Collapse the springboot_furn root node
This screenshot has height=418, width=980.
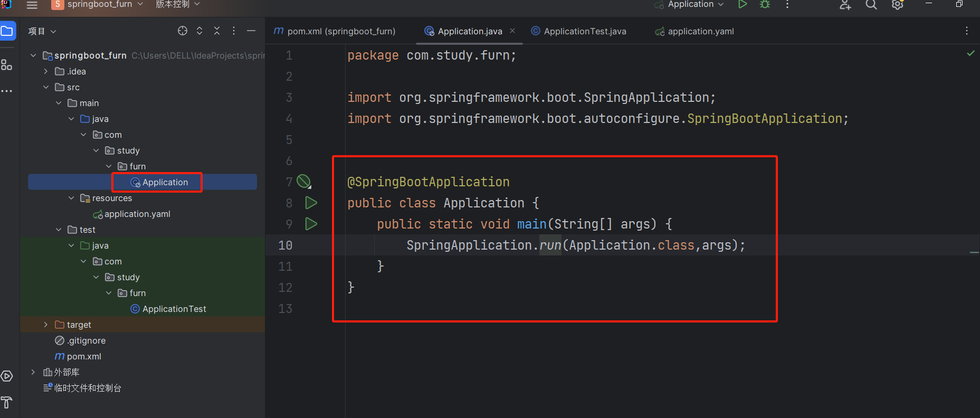click(x=33, y=55)
